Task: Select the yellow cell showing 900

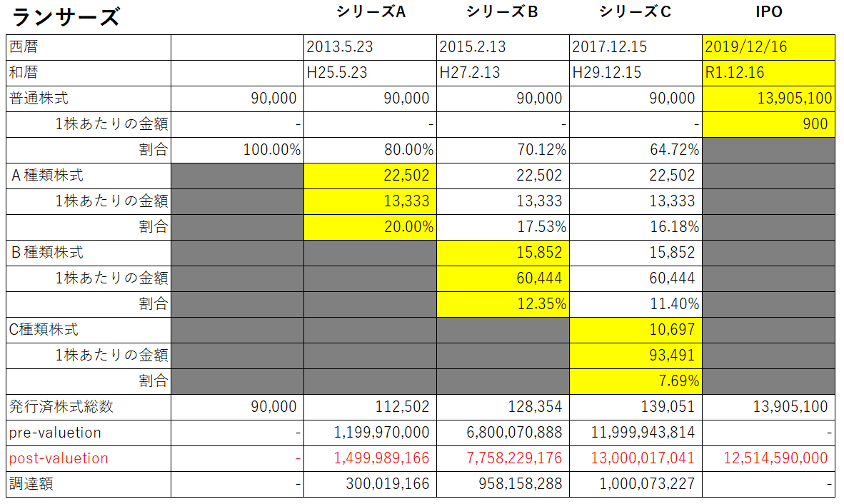Action: tap(768, 124)
